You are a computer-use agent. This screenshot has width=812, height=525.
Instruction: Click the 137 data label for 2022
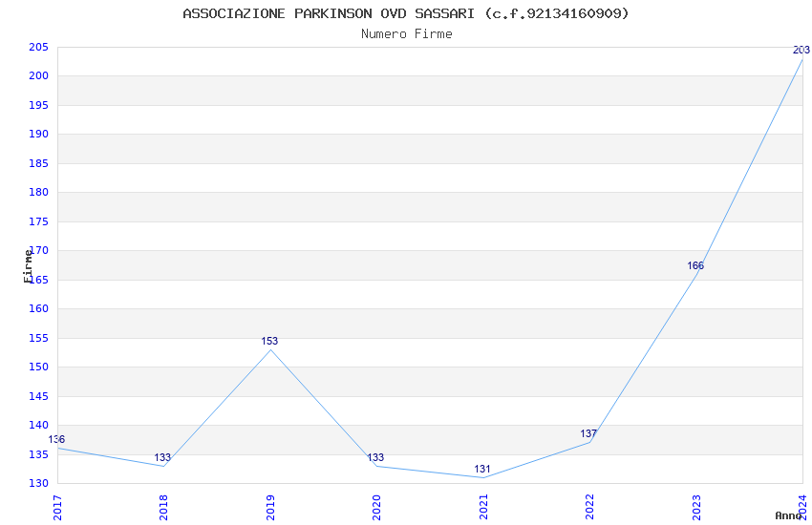point(588,434)
